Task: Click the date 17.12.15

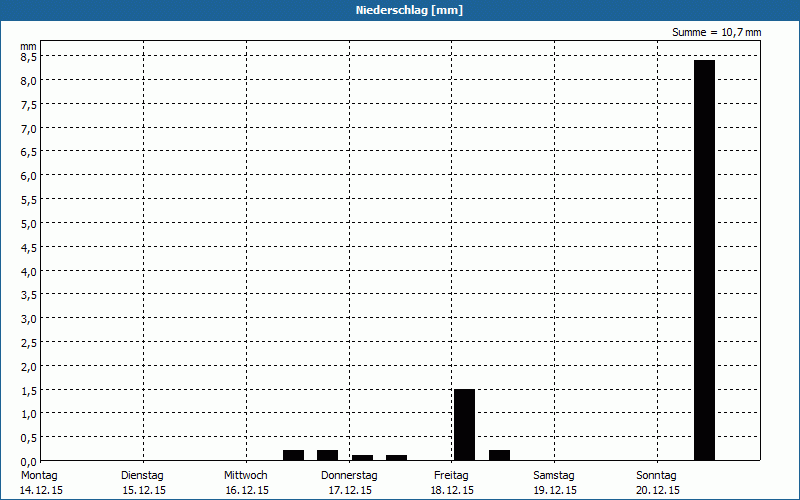Action: click(x=350, y=490)
